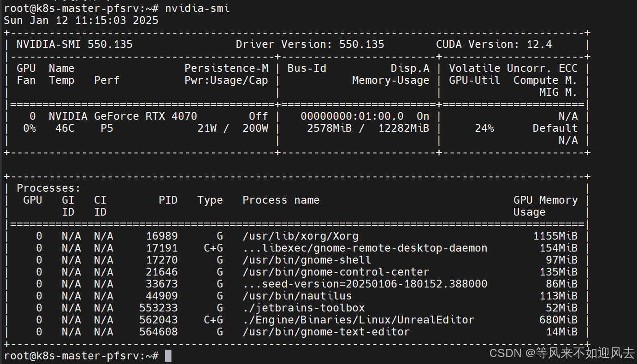Select PID 44909
The image size is (637, 364).
pos(162,296)
